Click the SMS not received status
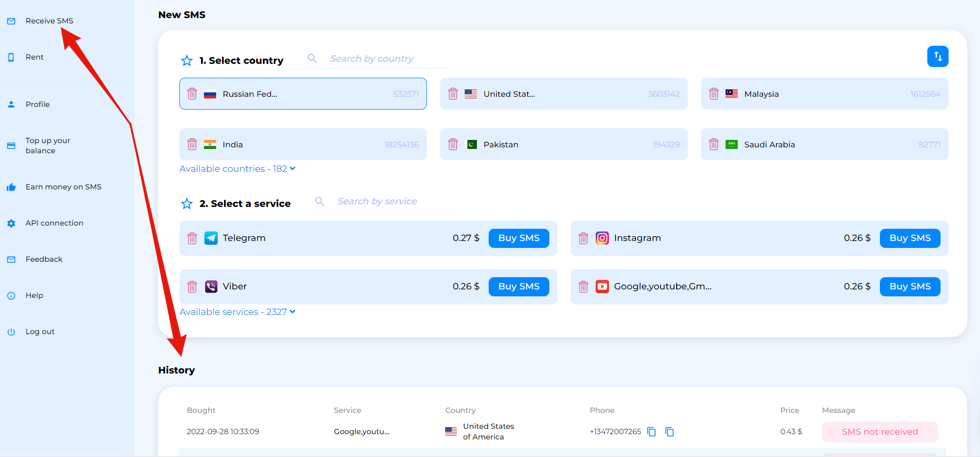980x457 pixels. tap(880, 432)
